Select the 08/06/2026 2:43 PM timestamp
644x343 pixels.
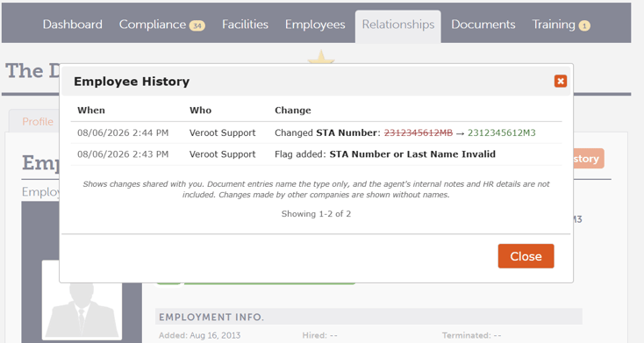pyautogui.click(x=123, y=154)
